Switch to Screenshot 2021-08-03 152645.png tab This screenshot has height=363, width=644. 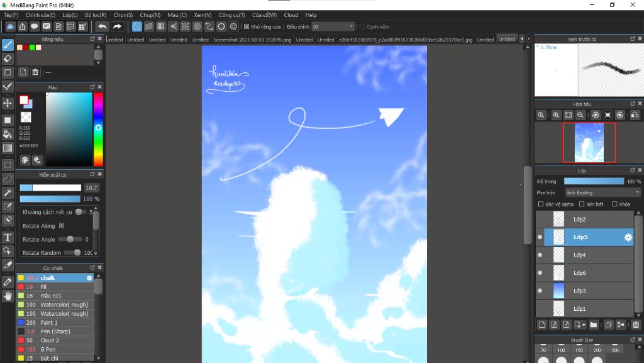tap(252, 40)
